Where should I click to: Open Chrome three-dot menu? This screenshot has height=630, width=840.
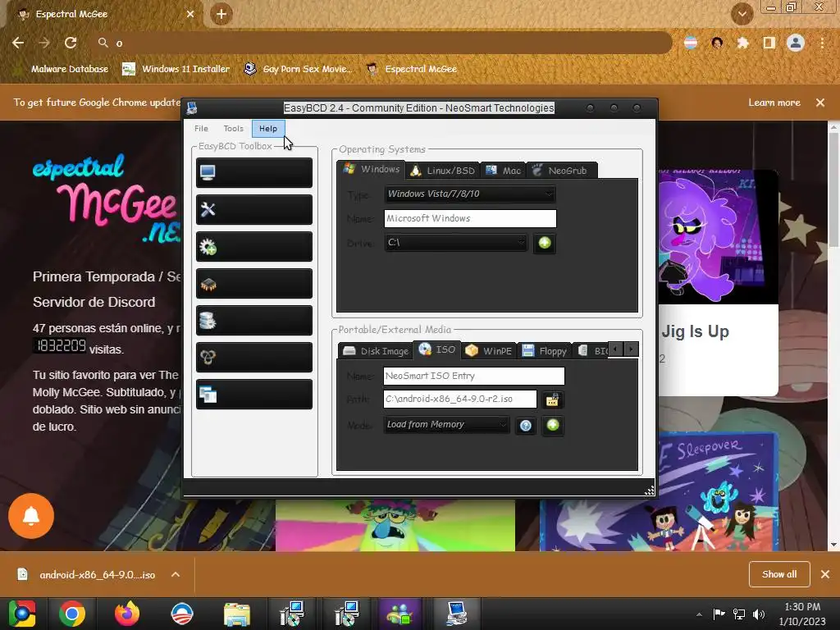[x=822, y=43]
